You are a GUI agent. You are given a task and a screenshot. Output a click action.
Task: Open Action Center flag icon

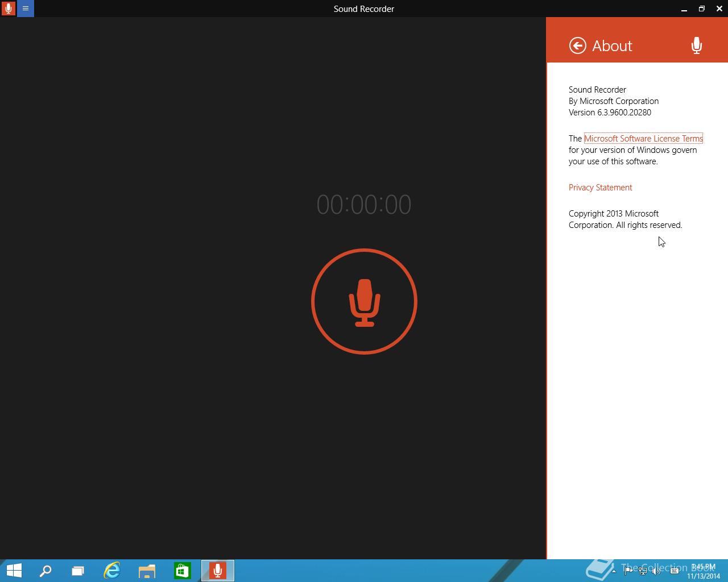coord(628,571)
